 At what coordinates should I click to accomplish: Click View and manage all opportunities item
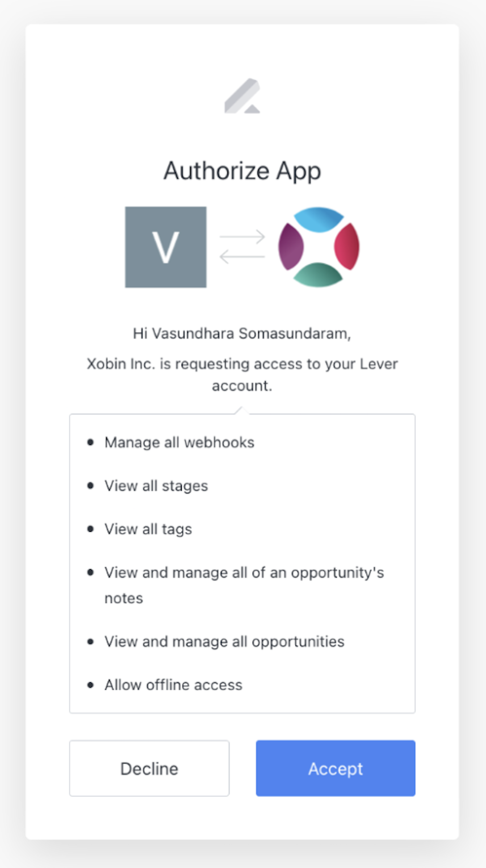(224, 642)
